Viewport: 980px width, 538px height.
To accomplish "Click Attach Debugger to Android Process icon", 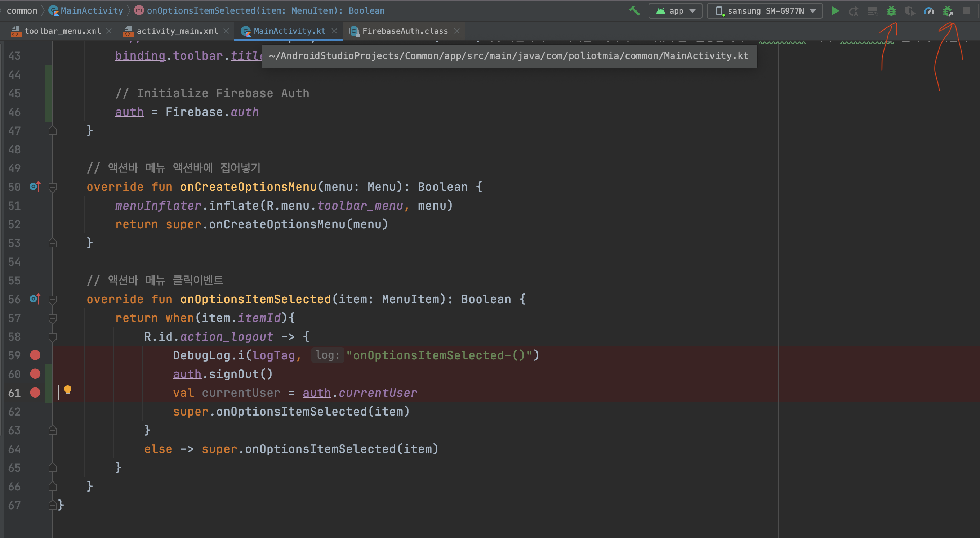I will (948, 11).
